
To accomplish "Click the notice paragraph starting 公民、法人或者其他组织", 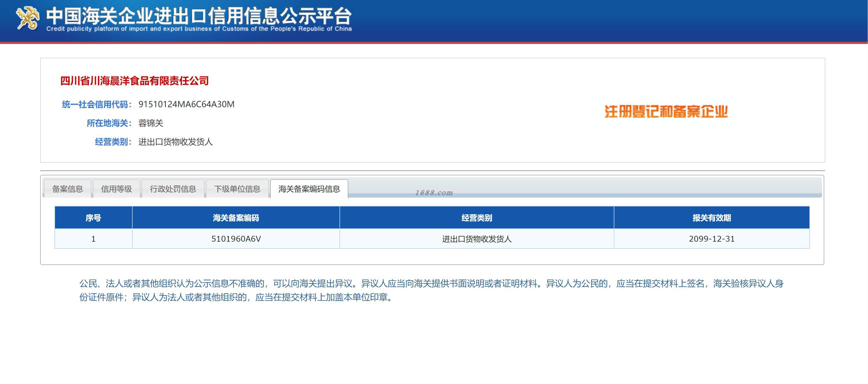I will point(431,290).
